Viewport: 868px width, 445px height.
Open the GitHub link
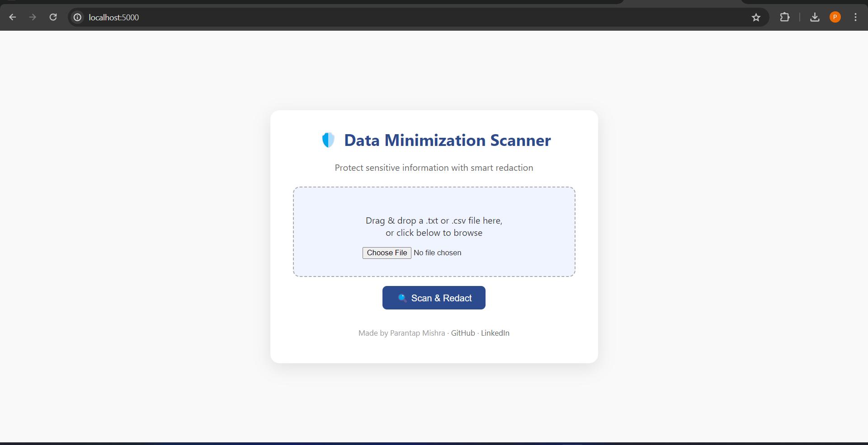tap(463, 333)
